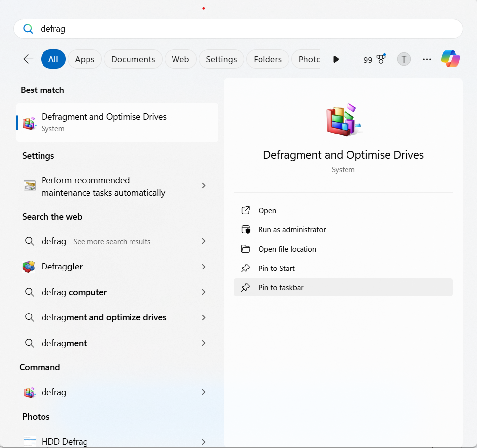Switch to the Apps filter tab
Viewport: 477px width, 448px height.
point(85,59)
